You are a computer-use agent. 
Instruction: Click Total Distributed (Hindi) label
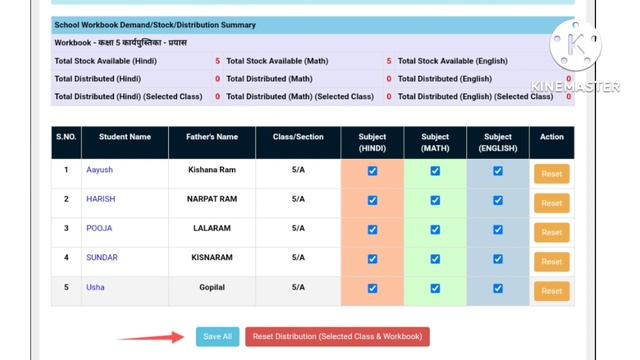click(x=98, y=79)
